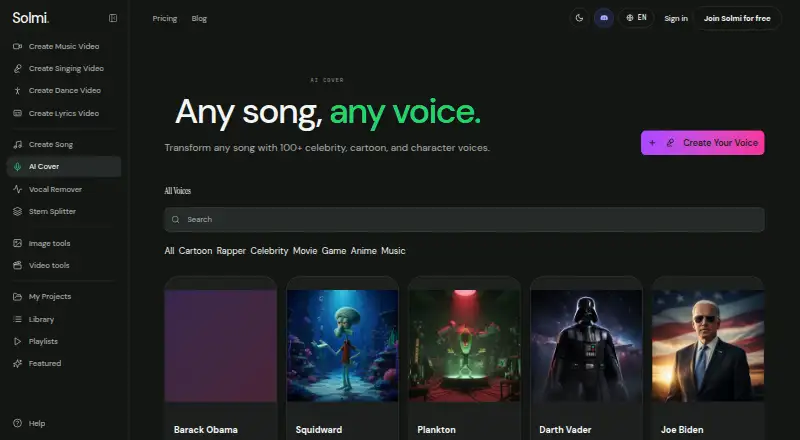Click the Create Dance Video figure icon
This screenshot has height=440, width=800.
click(x=17, y=90)
